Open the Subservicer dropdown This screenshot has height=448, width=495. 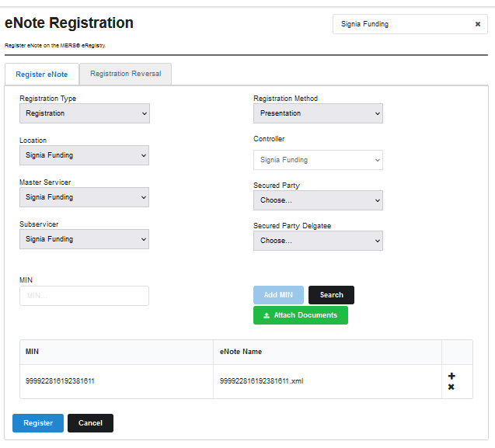[x=84, y=239]
